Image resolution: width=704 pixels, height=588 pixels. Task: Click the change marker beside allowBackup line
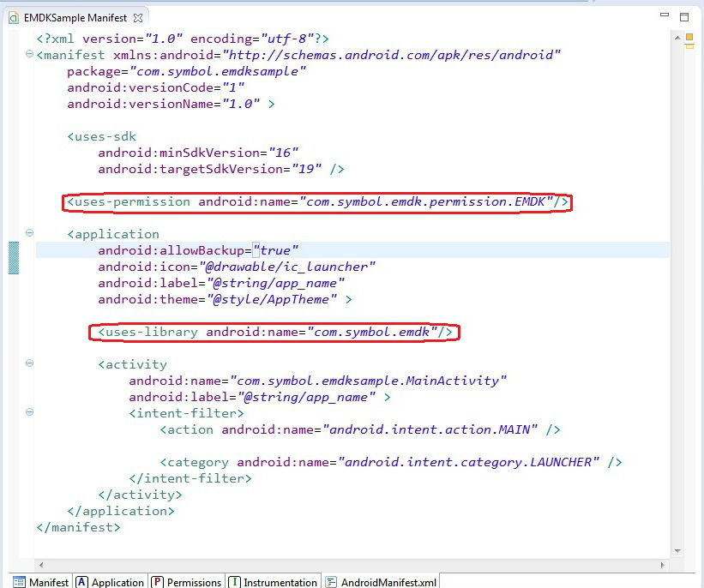tap(14, 257)
